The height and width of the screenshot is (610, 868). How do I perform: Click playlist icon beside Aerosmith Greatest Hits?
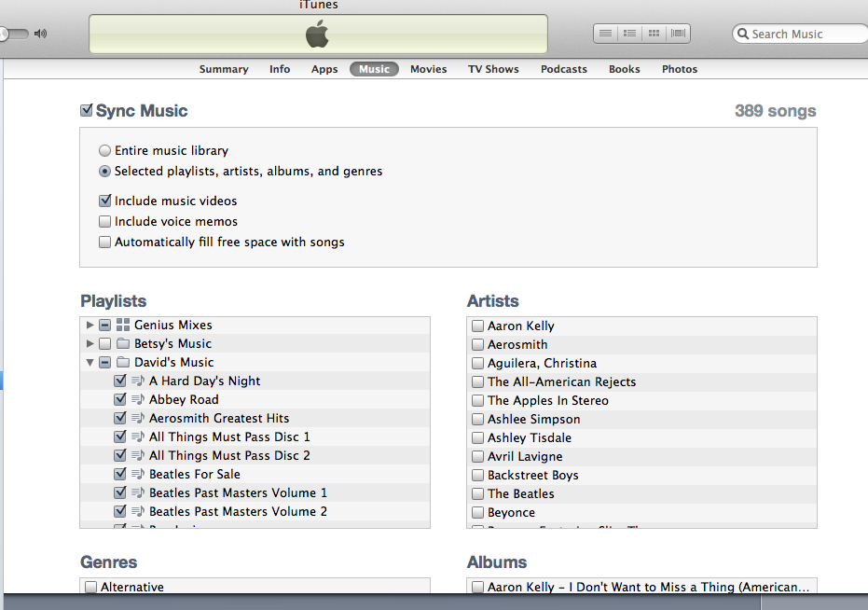point(138,418)
